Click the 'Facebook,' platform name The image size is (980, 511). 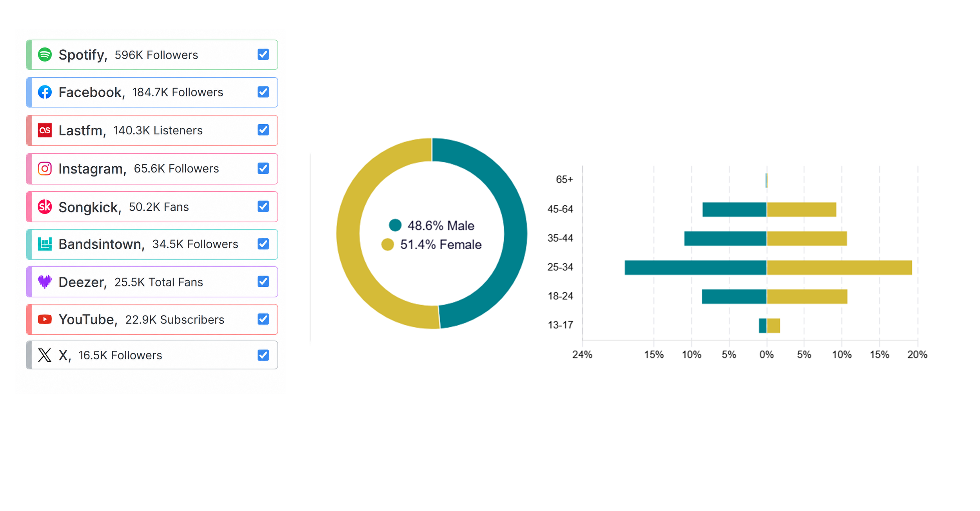point(92,92)
